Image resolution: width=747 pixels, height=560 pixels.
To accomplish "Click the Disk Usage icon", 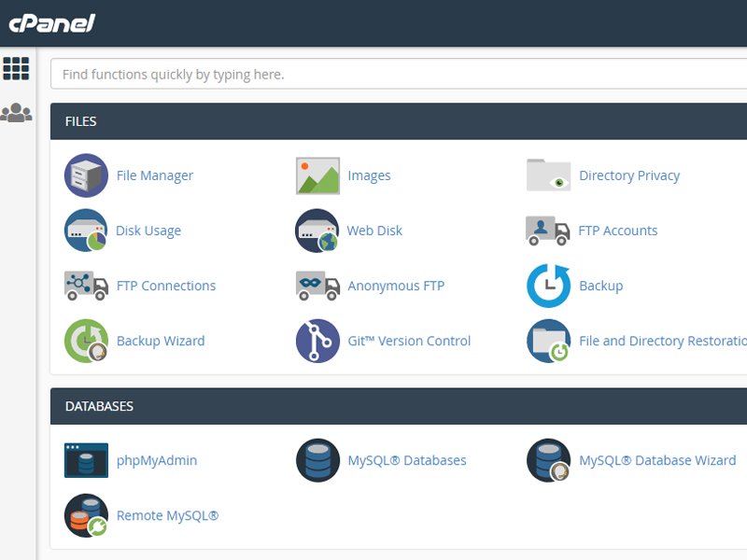I will pyautogui.click(x=86, y=231).
